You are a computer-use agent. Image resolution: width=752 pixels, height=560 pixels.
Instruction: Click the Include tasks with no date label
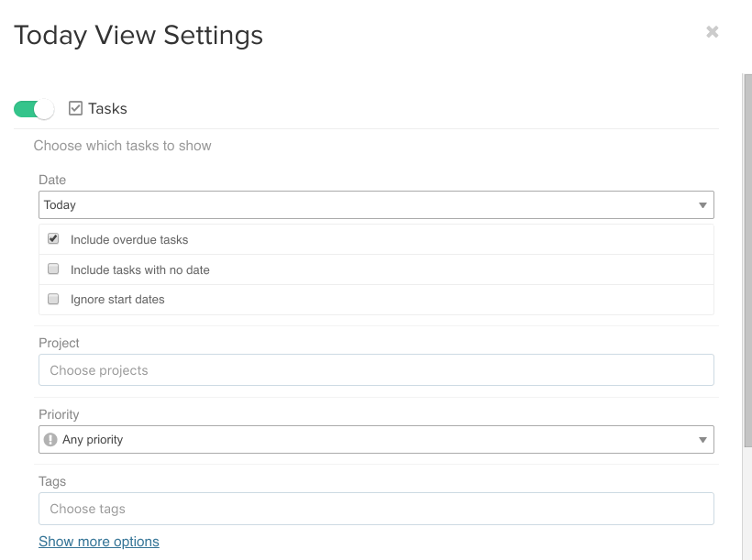[x=140, y=270]
